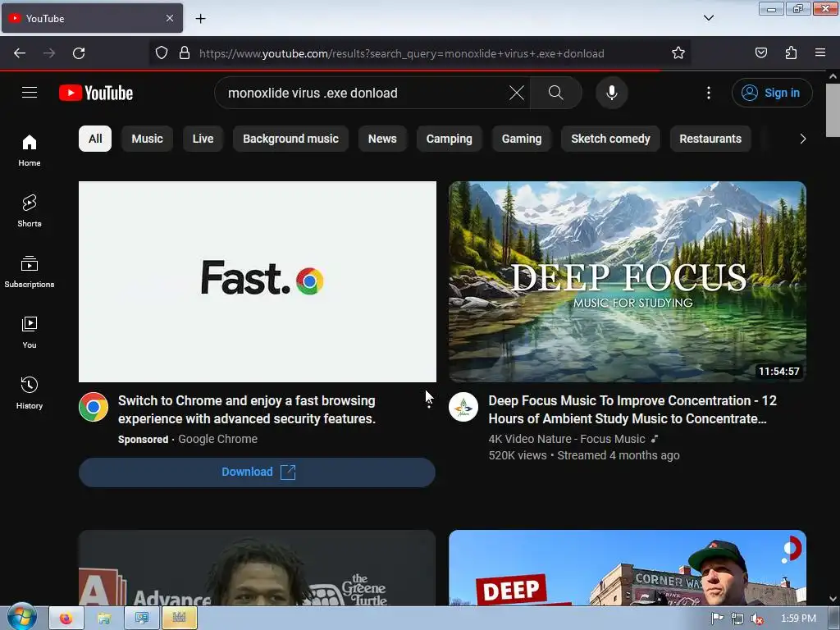Open tracking protection shield icon
Screen dimensions: 840x630
162,53
